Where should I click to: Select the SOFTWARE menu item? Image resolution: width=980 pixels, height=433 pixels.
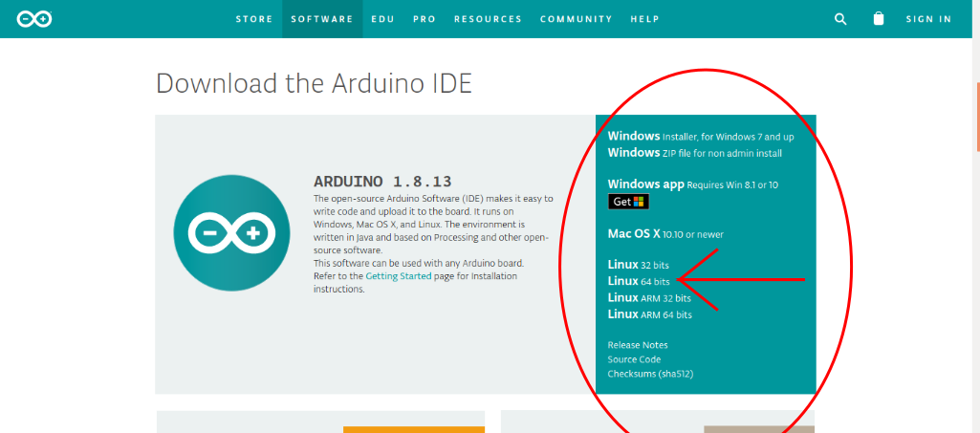[322, 19]
